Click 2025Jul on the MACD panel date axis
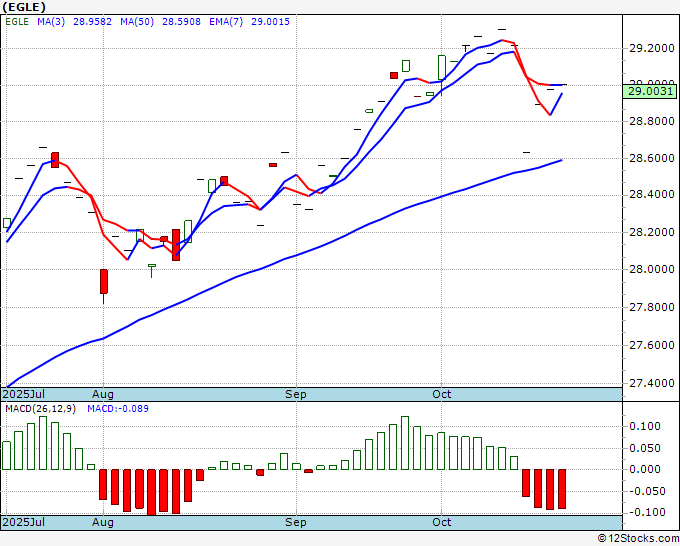680x546 pixels. point(24,522)
